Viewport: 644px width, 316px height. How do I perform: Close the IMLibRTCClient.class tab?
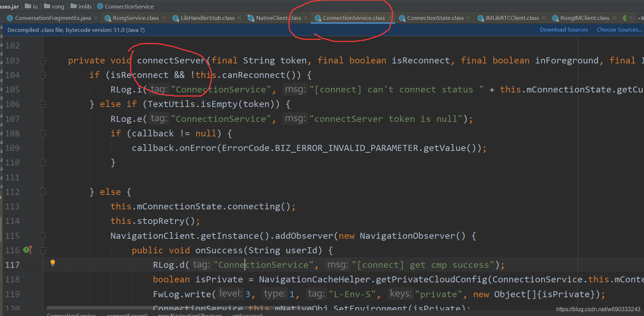(x=544, y=18)
